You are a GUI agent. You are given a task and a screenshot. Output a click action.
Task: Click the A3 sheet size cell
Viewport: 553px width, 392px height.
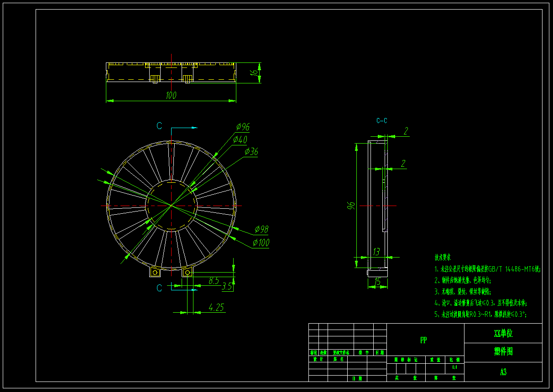[x=503, y=372]
